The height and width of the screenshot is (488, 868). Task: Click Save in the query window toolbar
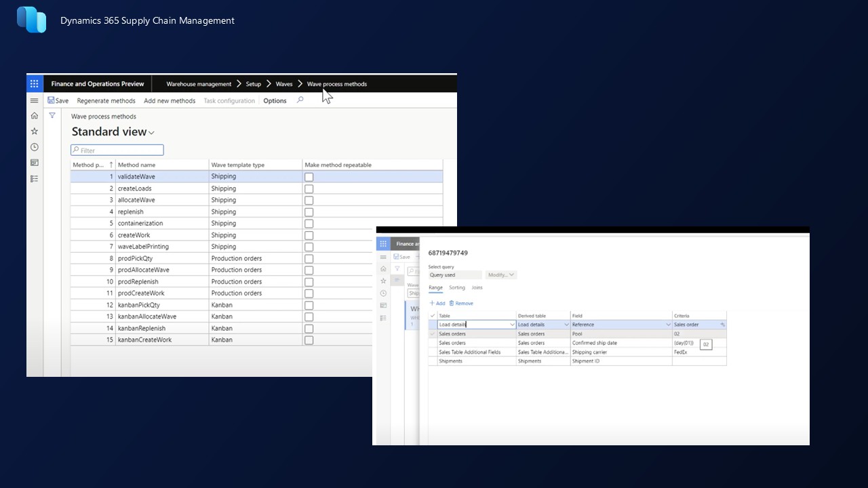pyautogui.click(x=401, y=257)
